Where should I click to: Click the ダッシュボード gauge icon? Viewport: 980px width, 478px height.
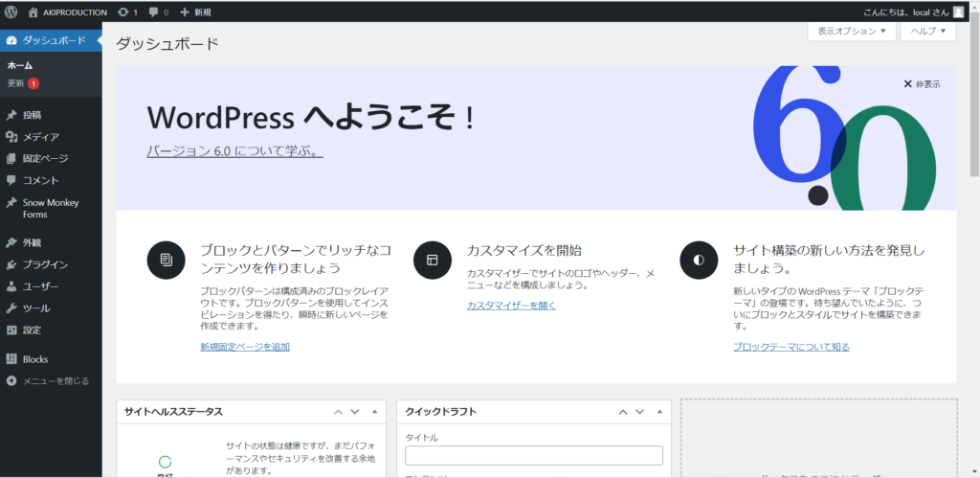click(x=11, y=40)
